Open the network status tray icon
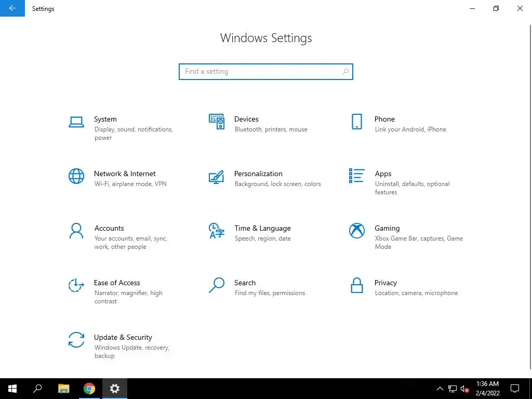 click(453, 389)
